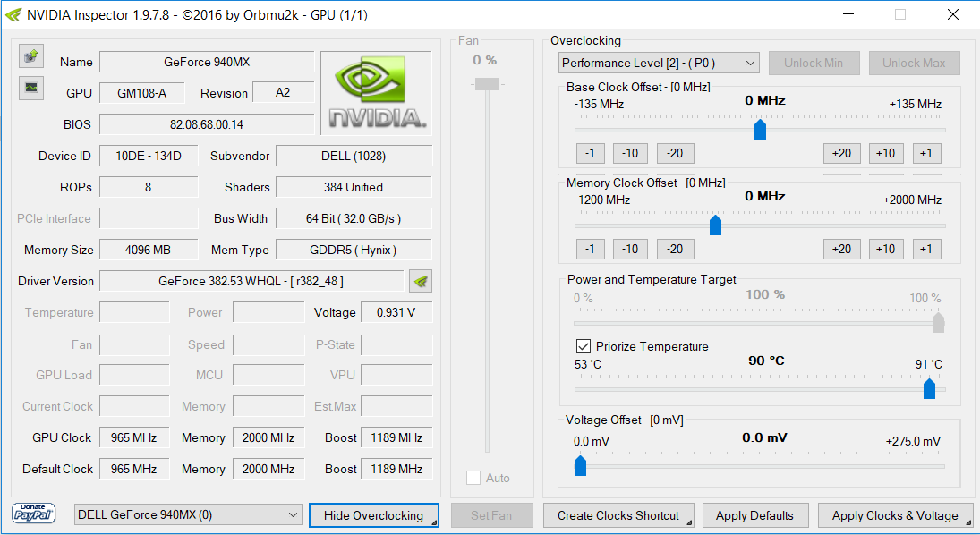Screen dimensions: 980x535
Task: Enable the Auto fan checkbox
Action: coord(473,478)
